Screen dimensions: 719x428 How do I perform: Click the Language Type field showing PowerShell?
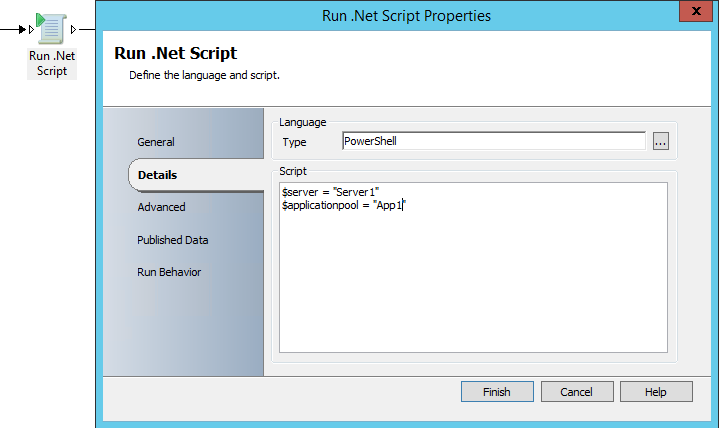point(494,141)
